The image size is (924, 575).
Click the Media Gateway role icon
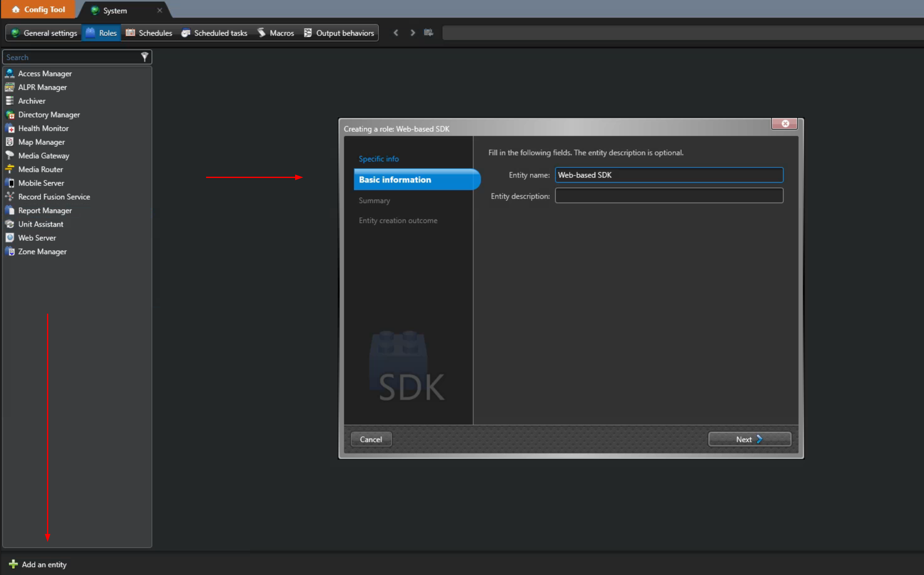click(10, 156)
